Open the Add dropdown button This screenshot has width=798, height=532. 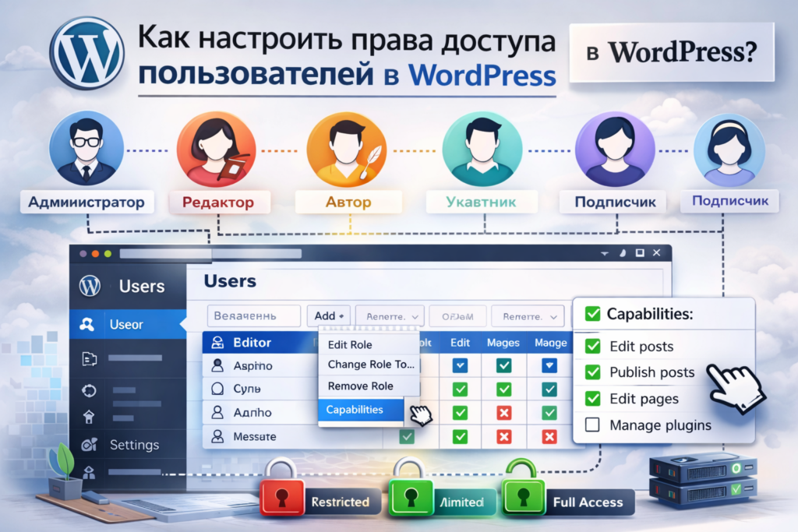click(330, 315)
